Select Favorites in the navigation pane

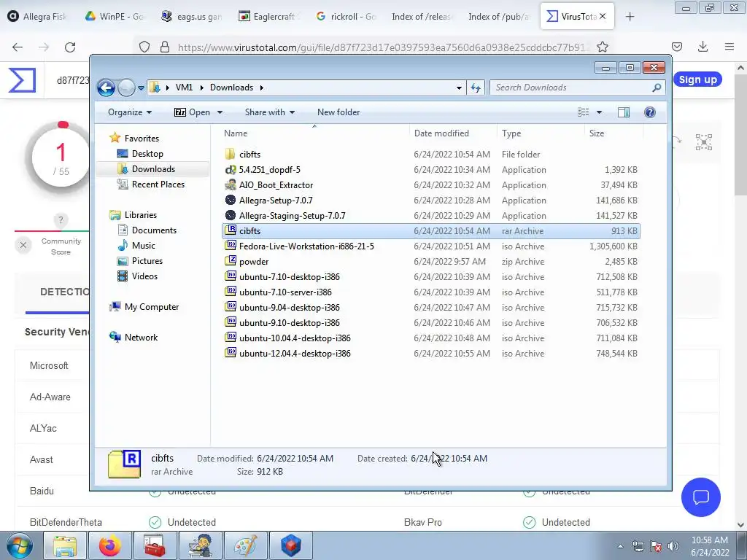(x=142, y=138)
